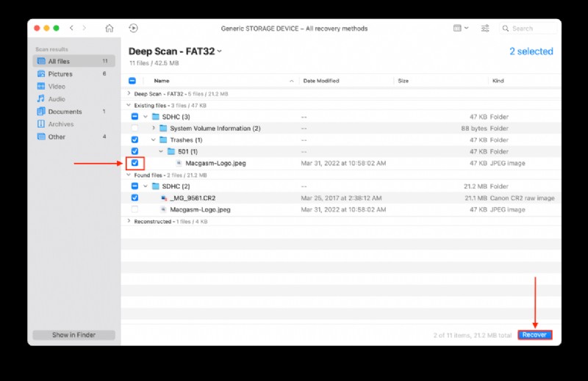
Task: Click the 501 (1) folder icon
Action: click(x=171, y=151)
